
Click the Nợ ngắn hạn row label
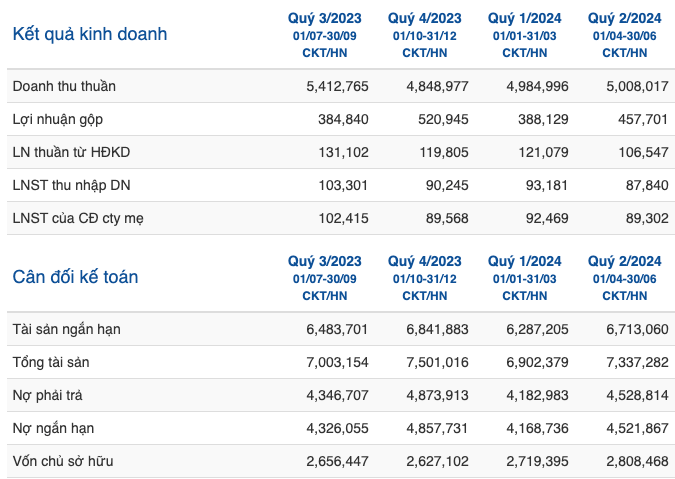[53, 429]
